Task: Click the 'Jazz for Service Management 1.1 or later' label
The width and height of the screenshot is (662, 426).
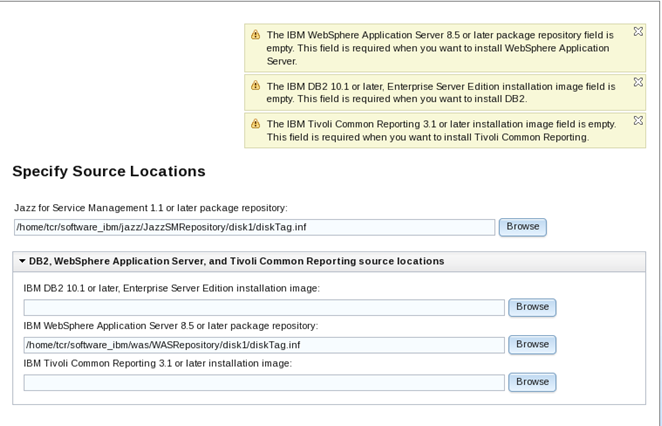Action: (151, 208)
